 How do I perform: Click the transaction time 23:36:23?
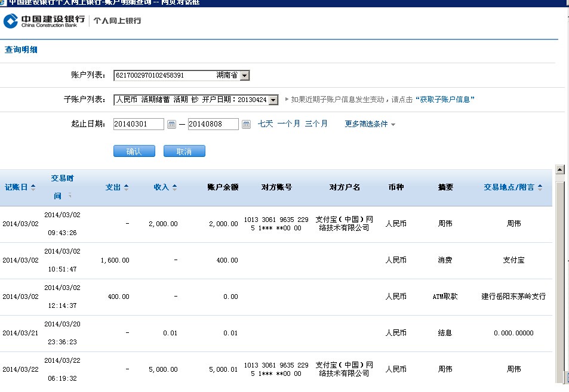coord(63,342)
